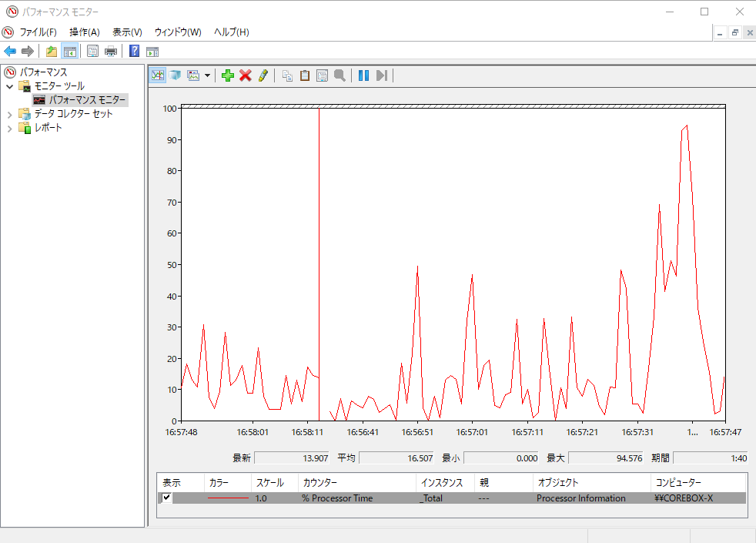This screenshot has height=543, width=756.
Task: Click the red X Delete Counter icon
Action: 246,75
